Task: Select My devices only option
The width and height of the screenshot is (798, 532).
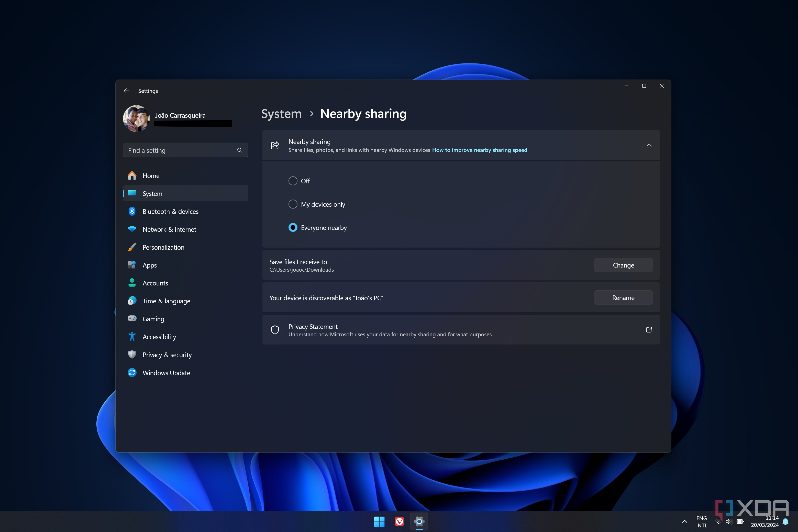Action: click(x=293, y=204)
